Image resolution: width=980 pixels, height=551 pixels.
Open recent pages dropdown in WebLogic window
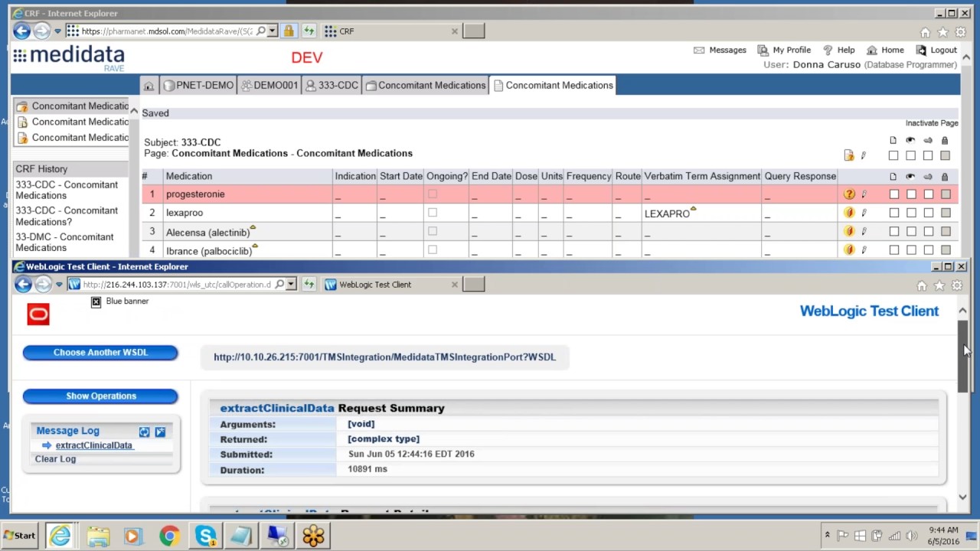point(59,285)
